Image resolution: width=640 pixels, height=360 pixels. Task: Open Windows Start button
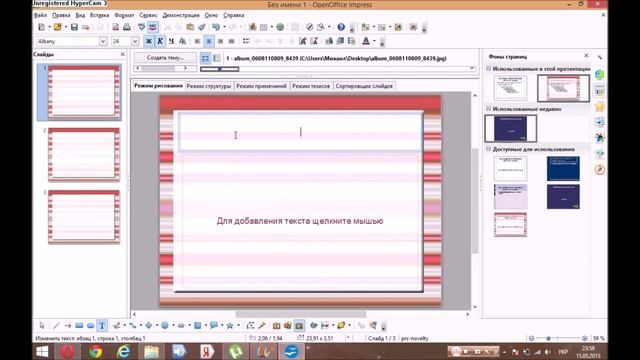[42, 351]
